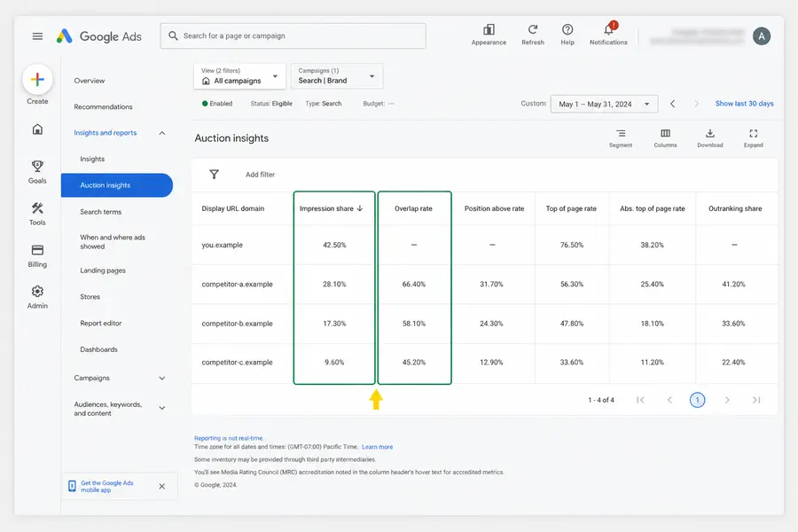Screen dimensions: 798x532
Task: Open Report editor menu item
Action: tap(101, 324)
